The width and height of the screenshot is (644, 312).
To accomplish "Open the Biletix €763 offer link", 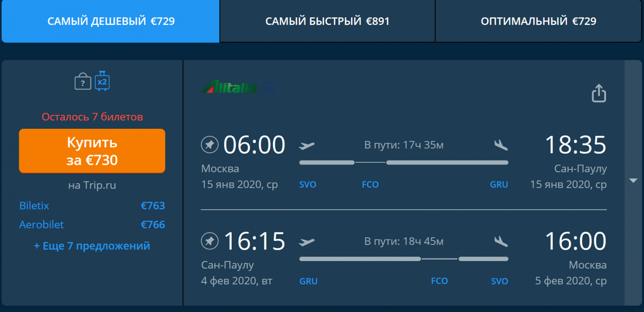I will coord(92,206).
